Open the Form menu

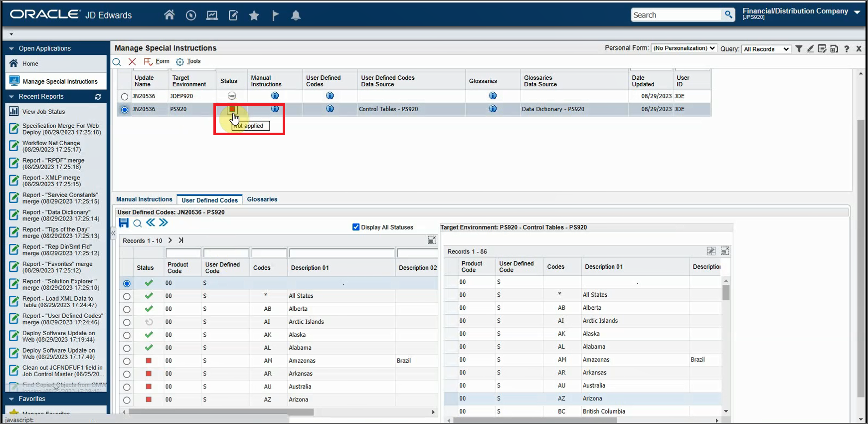tap(157, 61)
